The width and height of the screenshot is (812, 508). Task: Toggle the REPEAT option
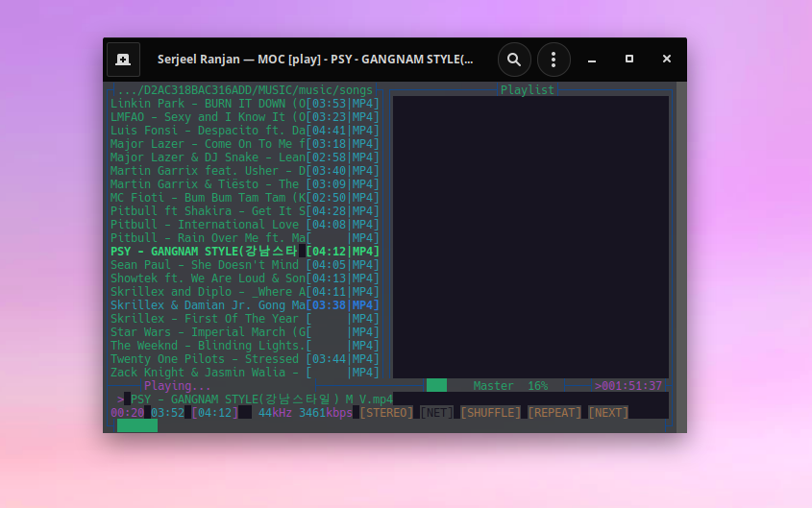click(x=554, y=413)
